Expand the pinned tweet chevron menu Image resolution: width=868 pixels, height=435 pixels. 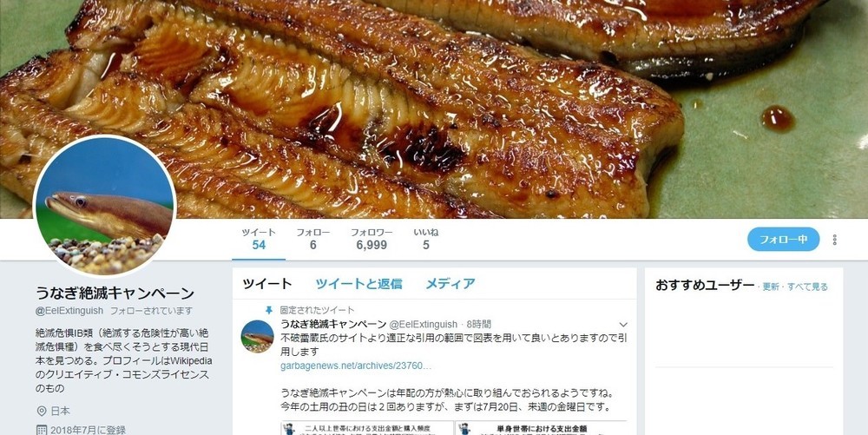pyautogui.click(x=623, y=325)
